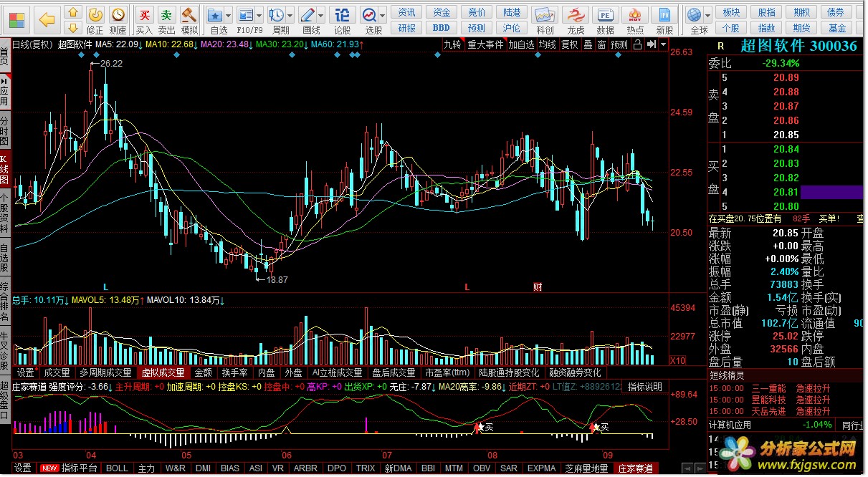Click the NEW badge beside 指标平台
This screenshot has height=477, width=868.
coord(49,468)
